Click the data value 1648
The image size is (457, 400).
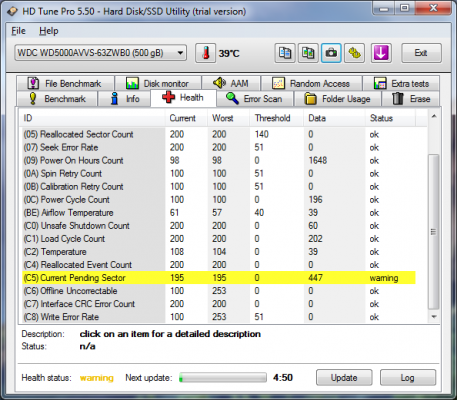(318, 160)
